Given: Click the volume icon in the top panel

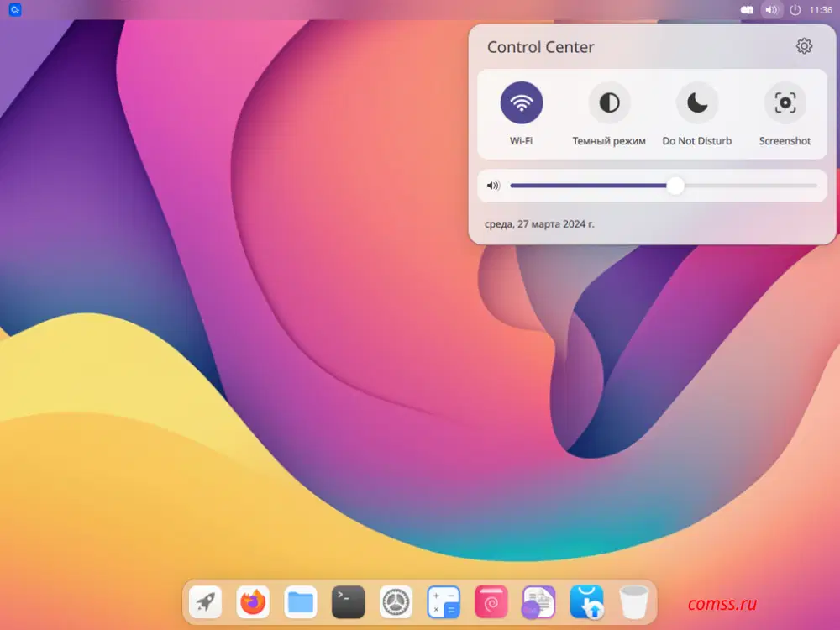Looking at the screenshot, I should [x=771, y=10].
